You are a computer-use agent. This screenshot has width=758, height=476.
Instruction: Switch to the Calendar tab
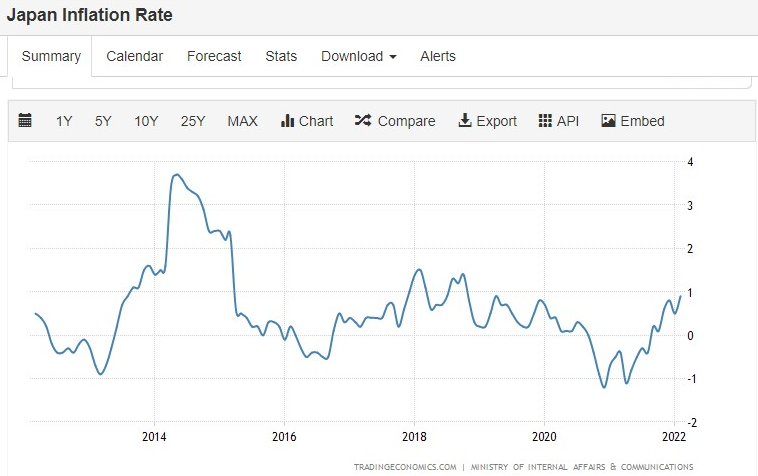pos(134,56)
